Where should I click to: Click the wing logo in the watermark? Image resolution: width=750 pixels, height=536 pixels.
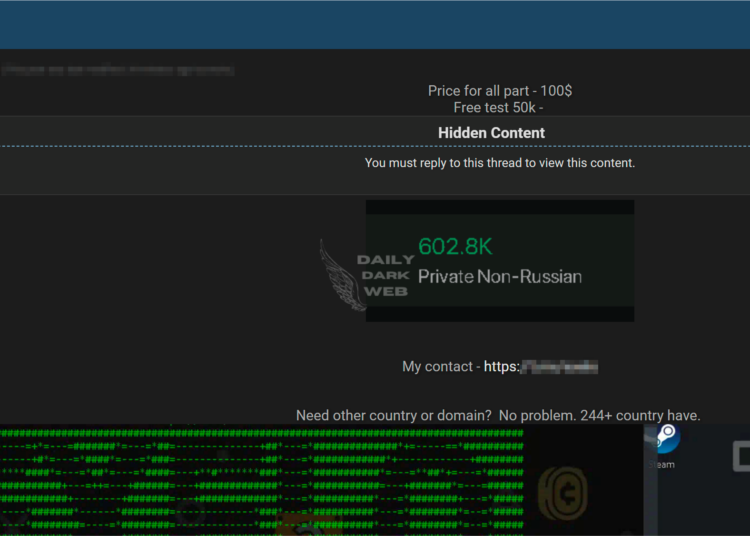click(337, 273)
